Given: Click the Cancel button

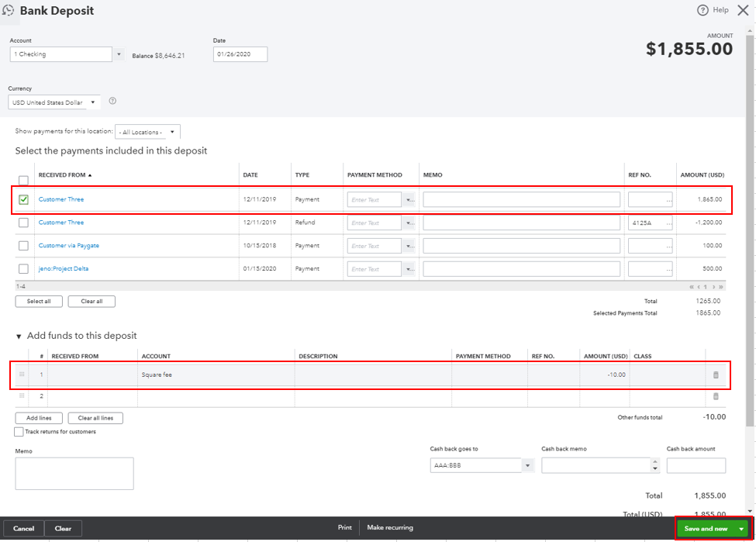Looking at the screenshot, I should [23, 529].
